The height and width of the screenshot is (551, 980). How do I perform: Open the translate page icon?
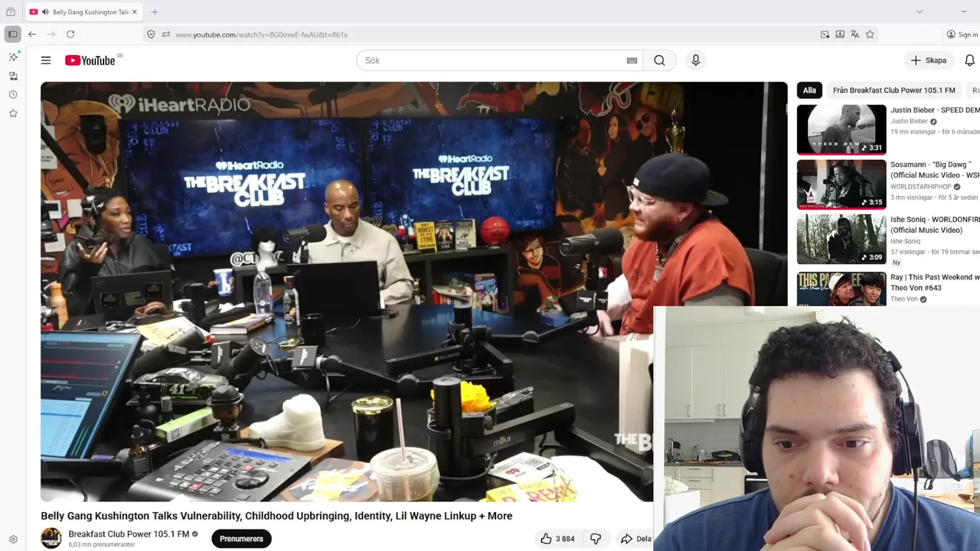[x=854, y=34]
